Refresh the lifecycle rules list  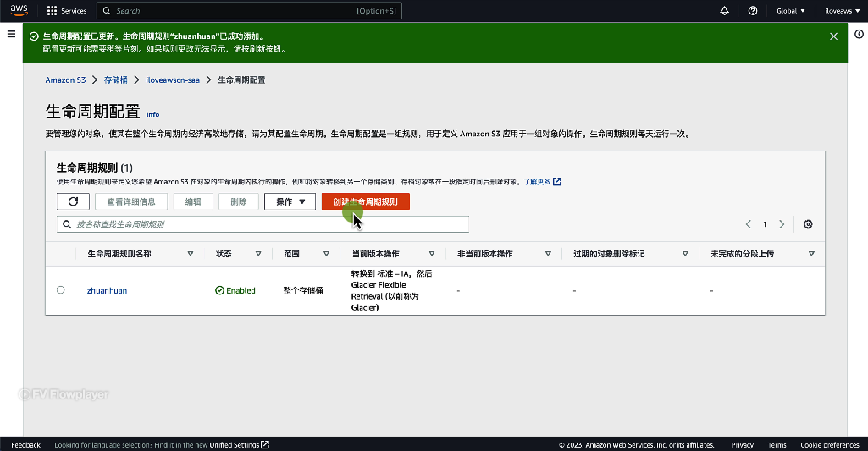[x=73, y=201]
